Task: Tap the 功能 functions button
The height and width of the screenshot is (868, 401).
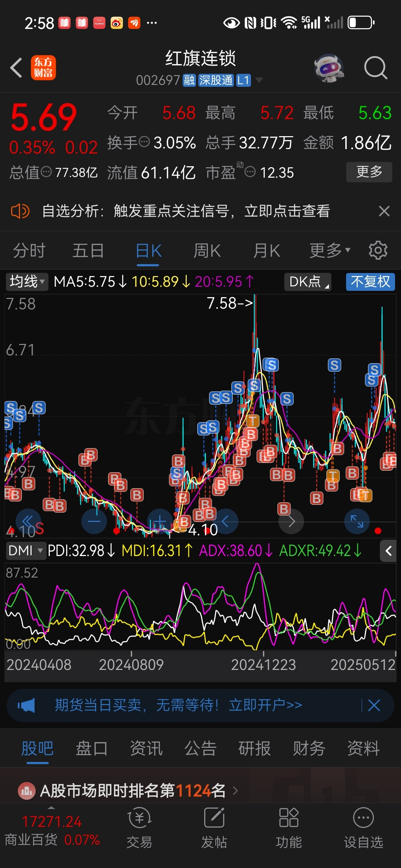Action: [289, 828]
